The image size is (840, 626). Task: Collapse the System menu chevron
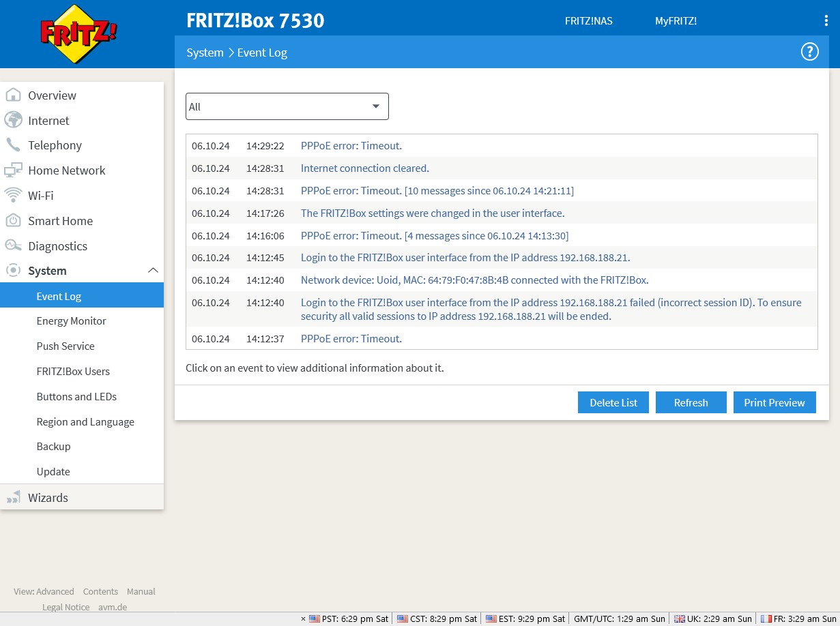153,271
